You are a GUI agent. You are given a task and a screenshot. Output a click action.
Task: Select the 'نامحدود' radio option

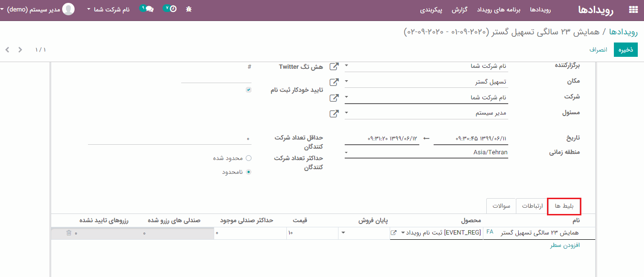249,172
